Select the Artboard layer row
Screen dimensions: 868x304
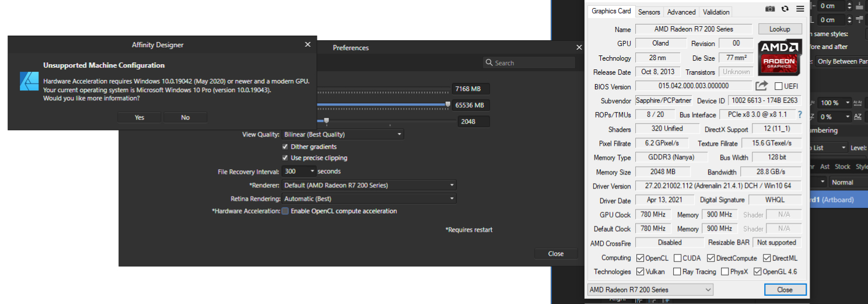click(x=839, y=200)
